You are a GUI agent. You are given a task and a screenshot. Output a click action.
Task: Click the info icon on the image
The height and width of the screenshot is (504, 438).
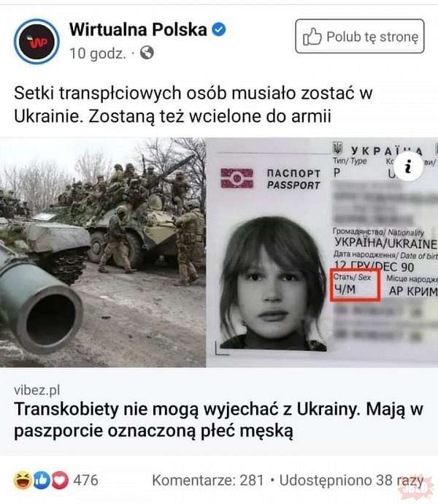tap(409, 167)
